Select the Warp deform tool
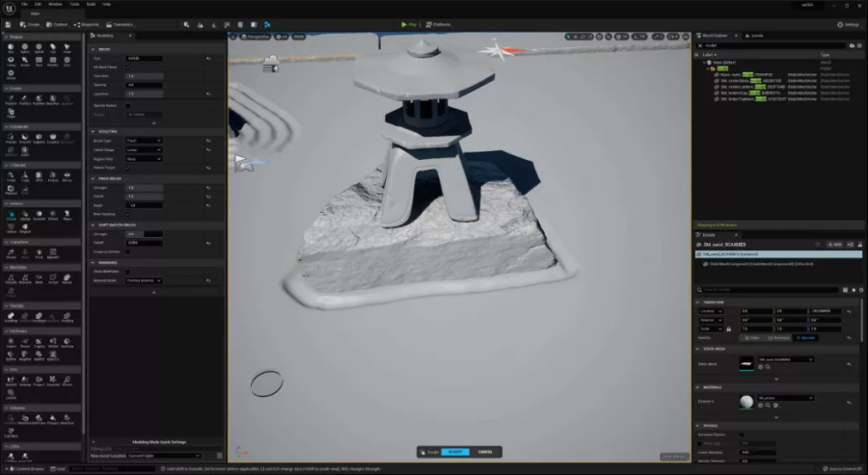The height and width of the screenshot is (475, 868). click(67, 215)
